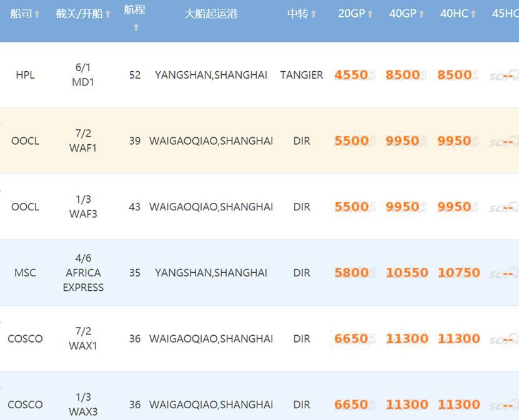Select WAF3 row's 9950 under 40GP
Viewport: 519px width, 420px height.
tap(402, 207)
